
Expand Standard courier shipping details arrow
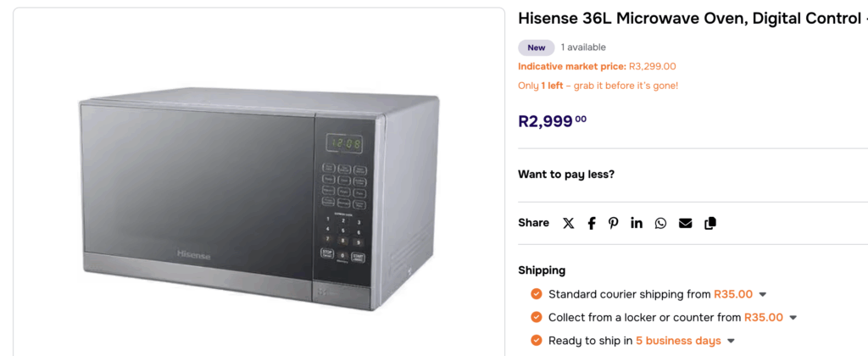click(763, 295)
